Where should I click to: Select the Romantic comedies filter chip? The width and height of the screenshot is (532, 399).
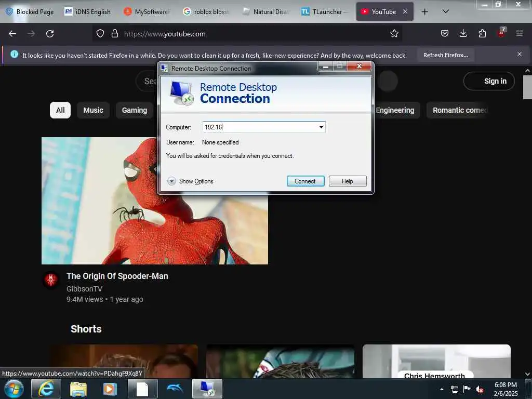457,110
